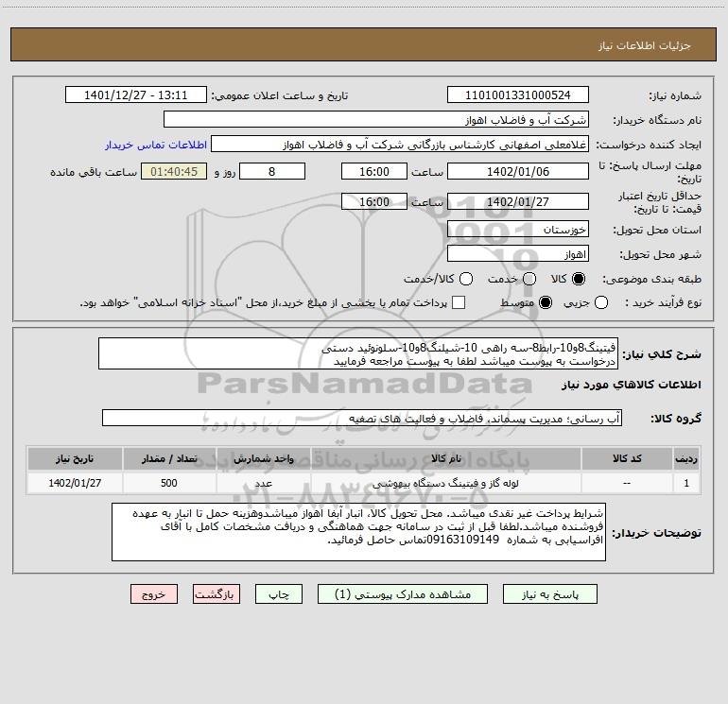The width and height of the screenshot is (728, 704).
Task: Click the response deadline date 1402/01/06
Action: pos(518,171)
